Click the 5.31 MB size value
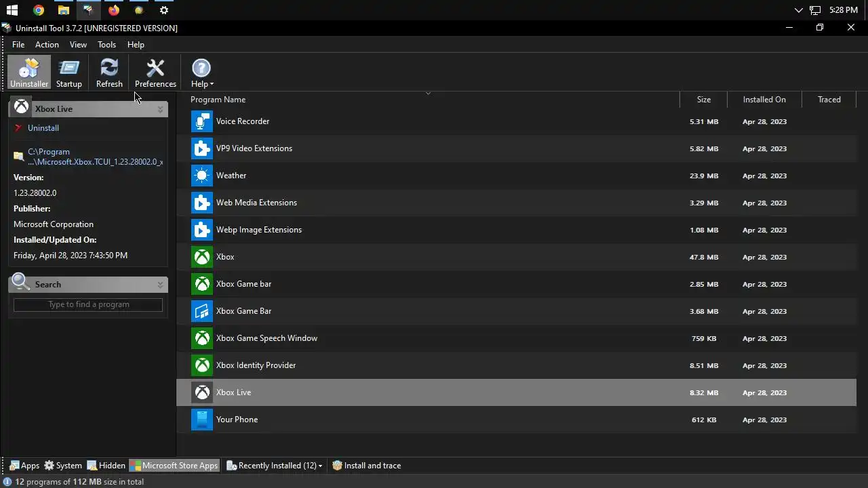Image resolution: width=868 pixels, height=488 pixels. tap(704, 122)
